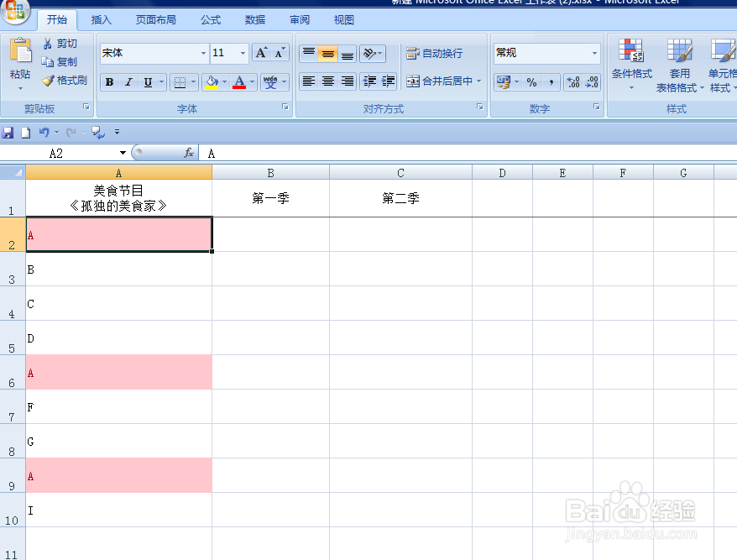Decrease decimal places icon
Screen dimensions: 737x560
592,82
